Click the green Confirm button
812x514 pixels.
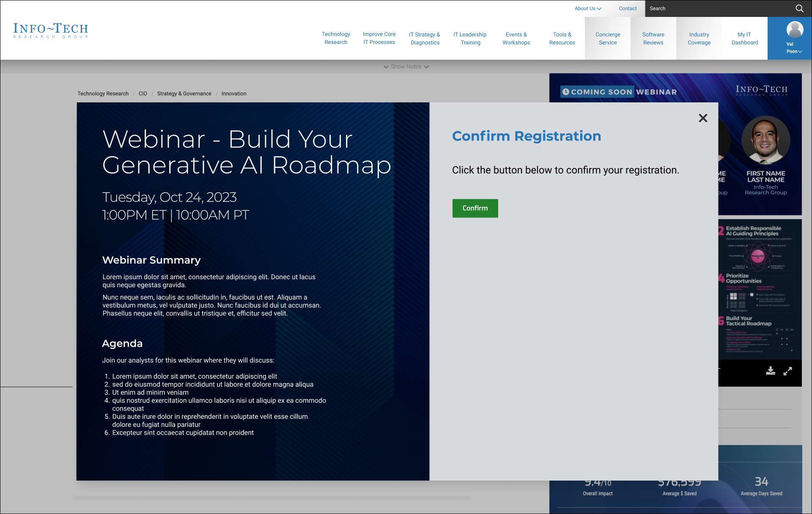click(x=475, y=208)
